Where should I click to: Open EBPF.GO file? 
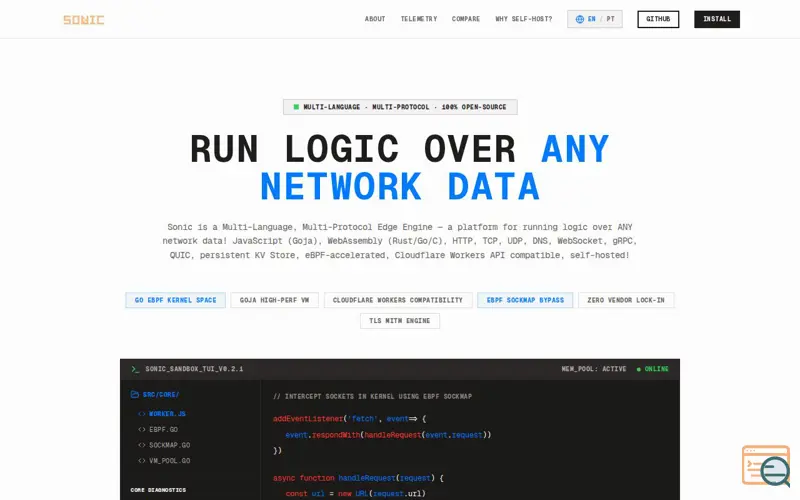(x=163, y=430)
